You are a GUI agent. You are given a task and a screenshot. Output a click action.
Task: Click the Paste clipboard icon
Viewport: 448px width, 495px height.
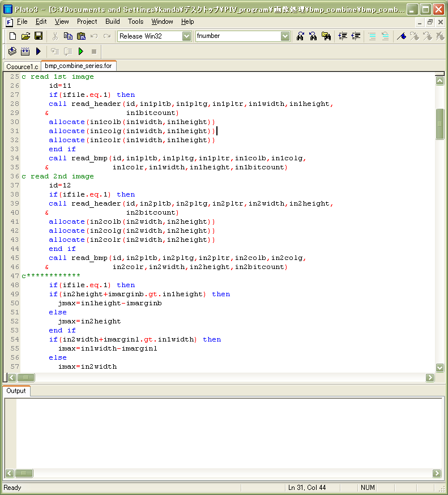coord(81,36)
